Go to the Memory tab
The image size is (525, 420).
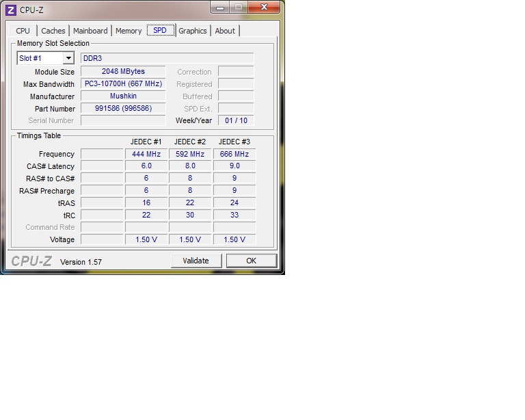pyautogui.click(x=129, y=31)
